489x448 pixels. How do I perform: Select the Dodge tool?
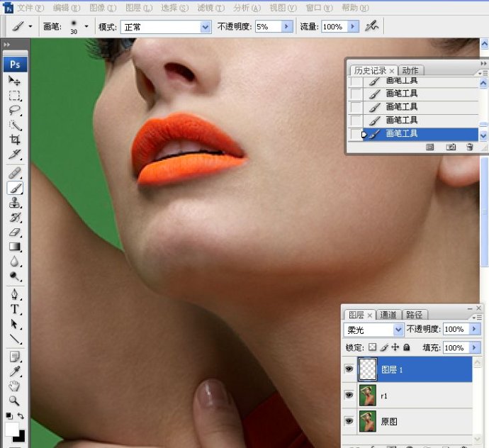pyautogui.click(x=14, y=276)
